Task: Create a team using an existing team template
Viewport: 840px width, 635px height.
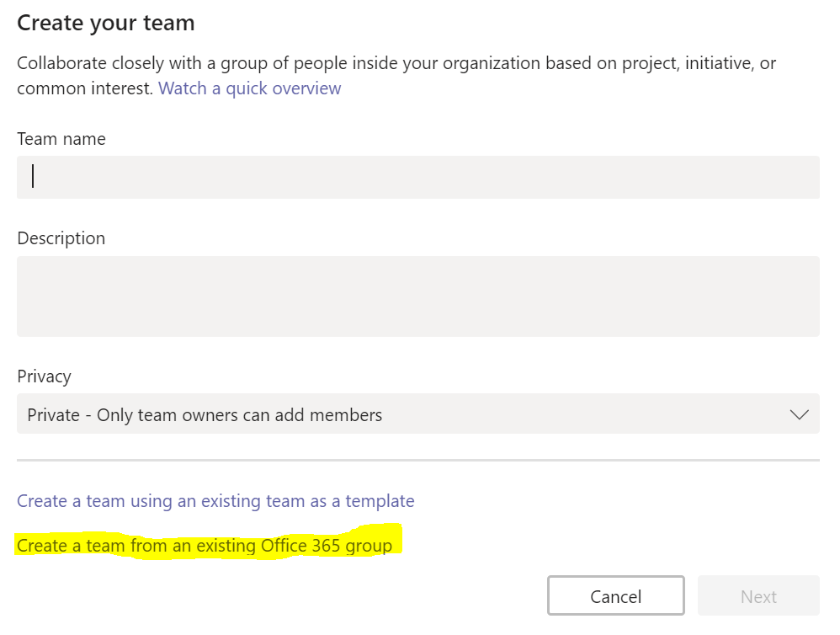Action: pyautogui.click(x=215, y=501)
